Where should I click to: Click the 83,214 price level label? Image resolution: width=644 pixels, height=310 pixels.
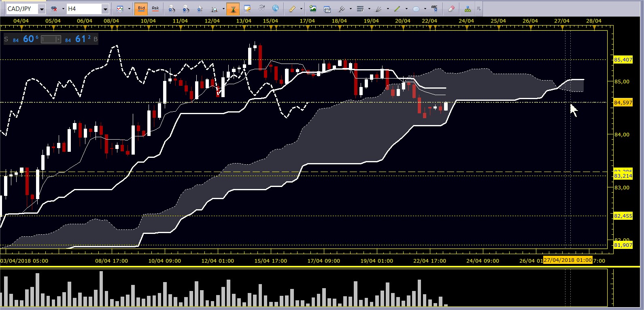point(623,176)
